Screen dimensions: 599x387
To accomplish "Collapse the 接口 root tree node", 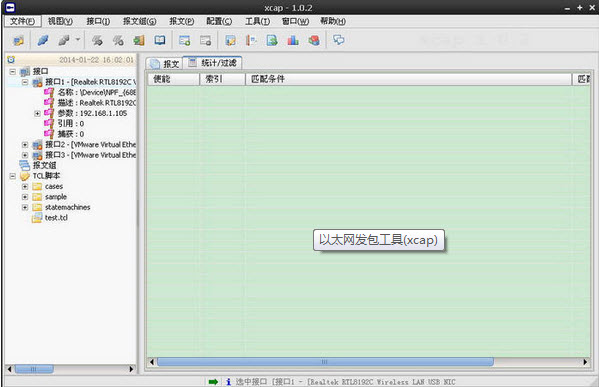I will coord(13,71).
